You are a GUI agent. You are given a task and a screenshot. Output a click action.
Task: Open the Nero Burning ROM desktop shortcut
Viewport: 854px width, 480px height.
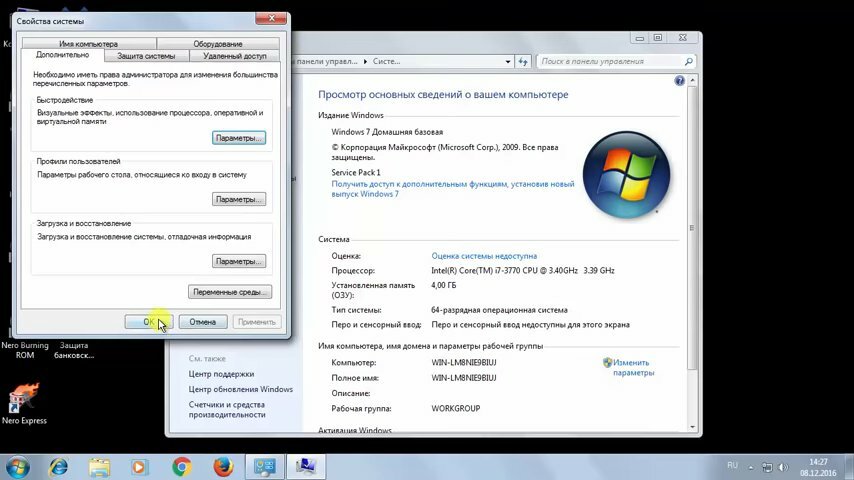click(x=25, y=350)
